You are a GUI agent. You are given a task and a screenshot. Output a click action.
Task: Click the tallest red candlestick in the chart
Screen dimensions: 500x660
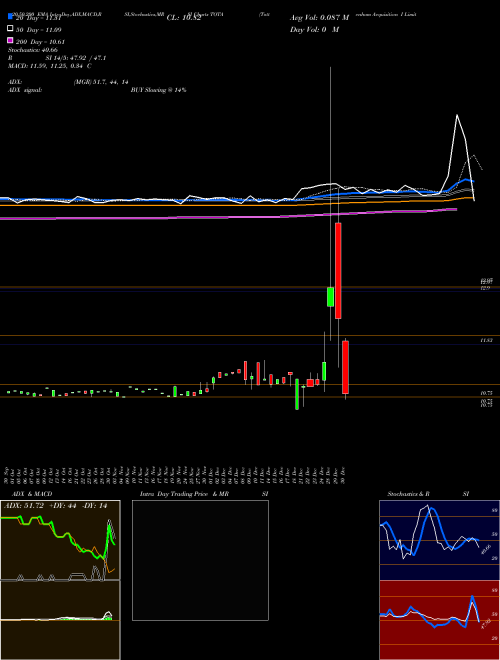click(338, 271)
